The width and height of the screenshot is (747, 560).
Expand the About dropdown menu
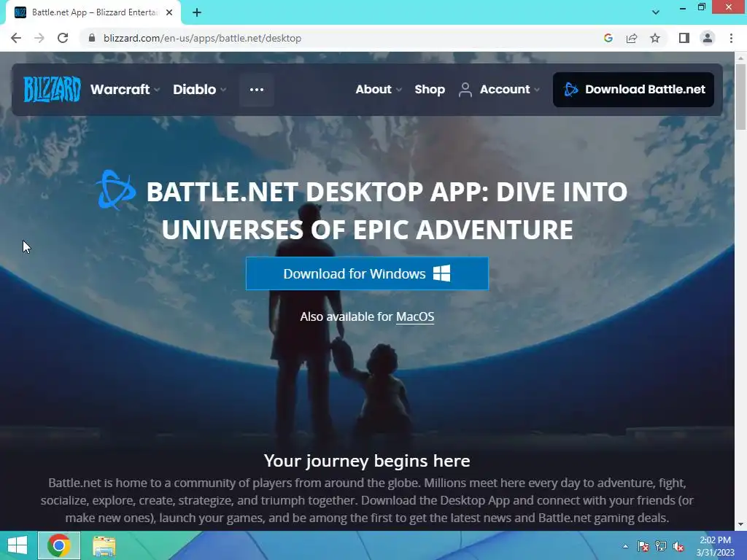[x=379, y=90]
